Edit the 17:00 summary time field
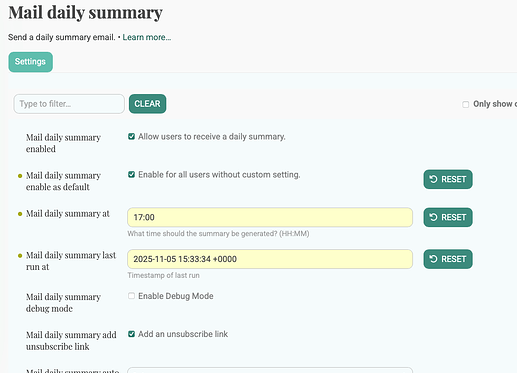Screen dimensions: 517x373 (x=270, y=217)
